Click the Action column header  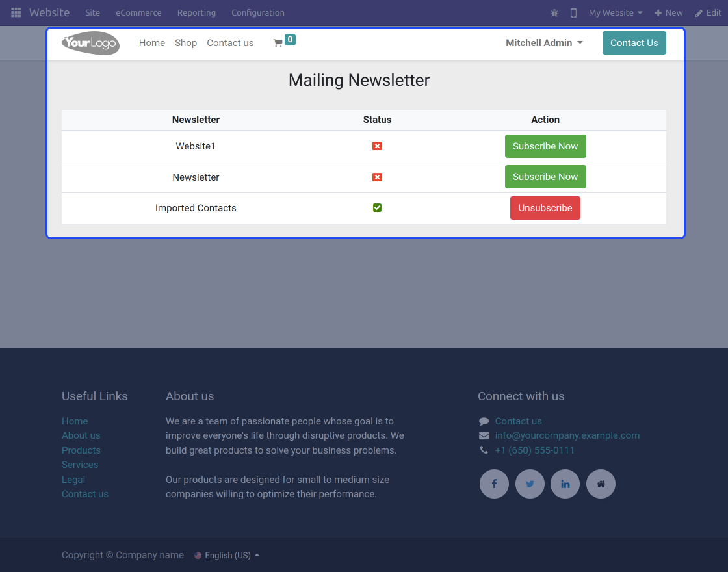coord(545,120)
